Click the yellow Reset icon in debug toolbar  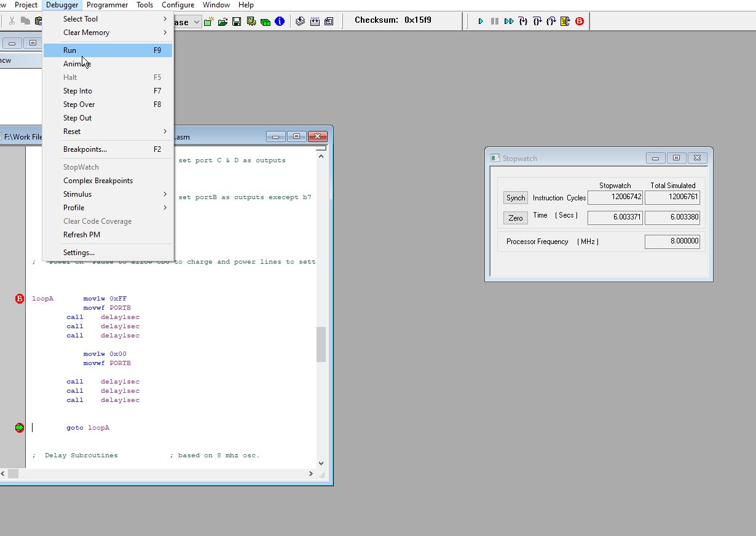click(565, 21)
